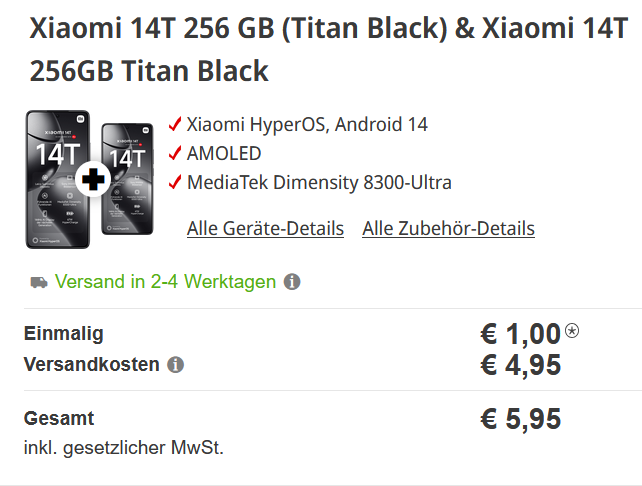This screenshot has height=486, width=642.
Task: Click the delivery truck icon
Action: point(37,282)
